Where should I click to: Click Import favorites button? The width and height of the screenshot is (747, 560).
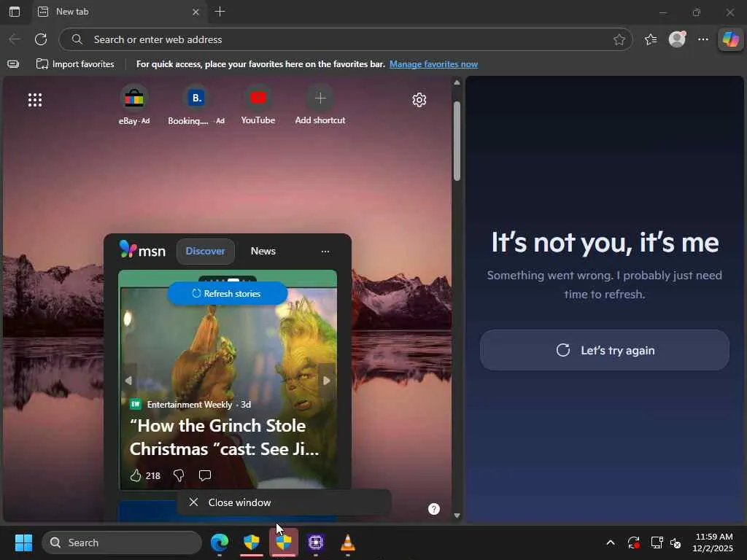point(75,64)
